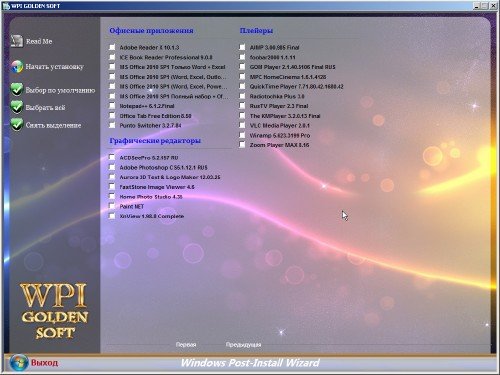This screenshot has width=500, height=375.
Task: Click green check icon beside Выбрать всё
Action: click(17, 107)
